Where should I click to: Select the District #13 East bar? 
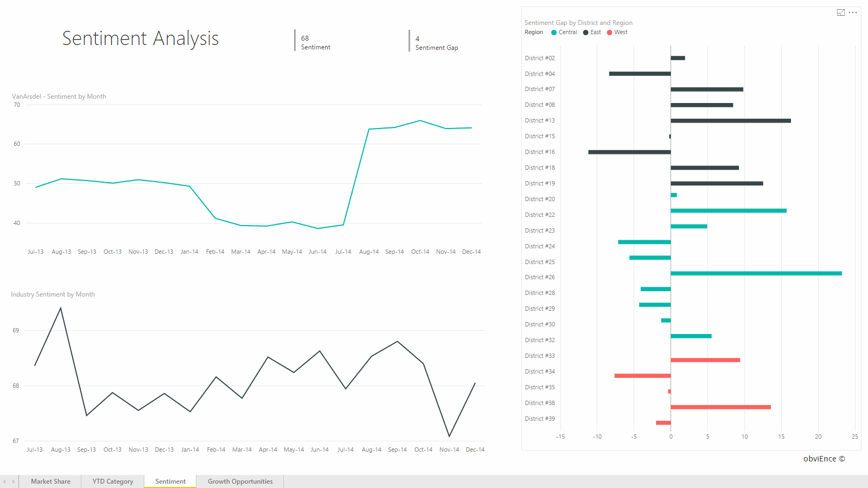pyautogui.click(x=731, y=120)
